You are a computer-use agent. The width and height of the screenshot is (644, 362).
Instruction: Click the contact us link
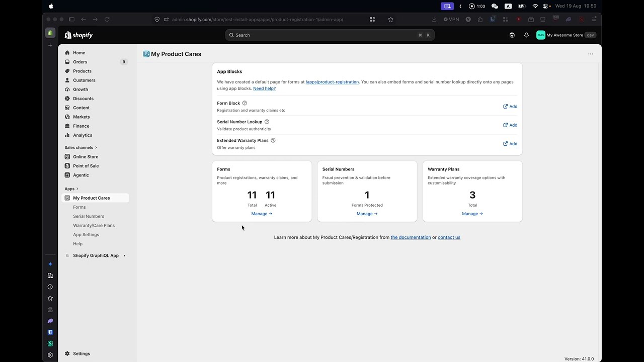449,237
